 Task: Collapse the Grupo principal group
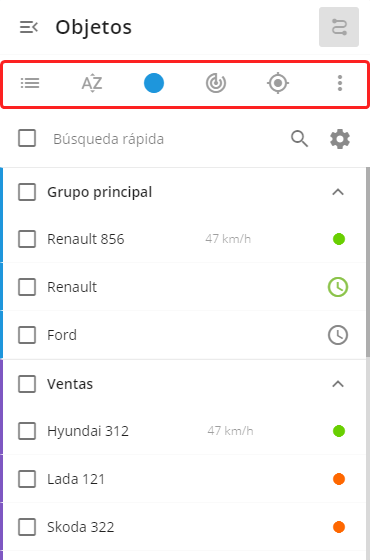click(338, 192)
